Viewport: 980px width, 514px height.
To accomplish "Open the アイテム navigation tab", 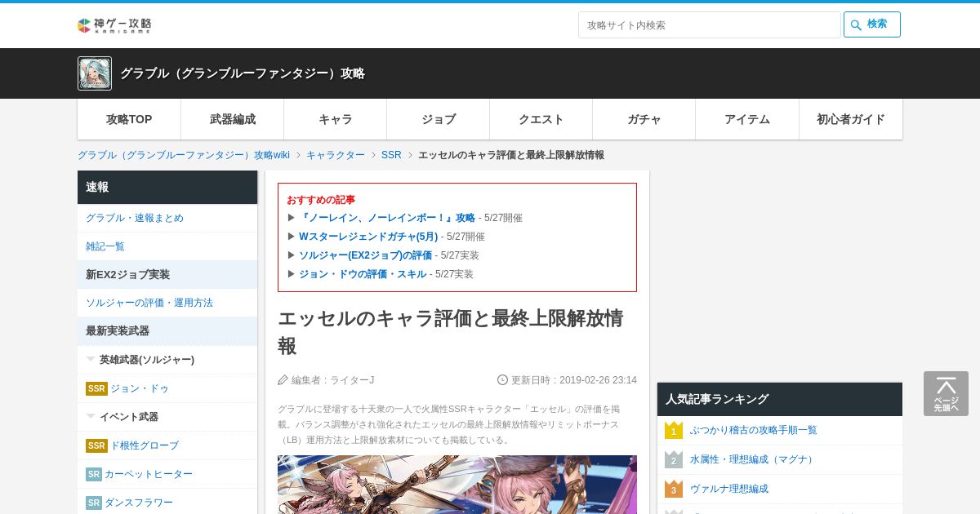I will 747,119.
